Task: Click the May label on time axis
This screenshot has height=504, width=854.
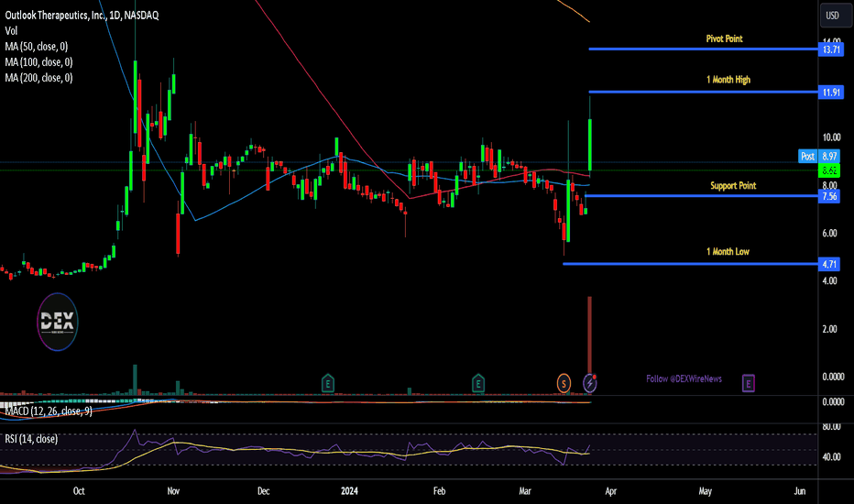Action: click(706, 491)
